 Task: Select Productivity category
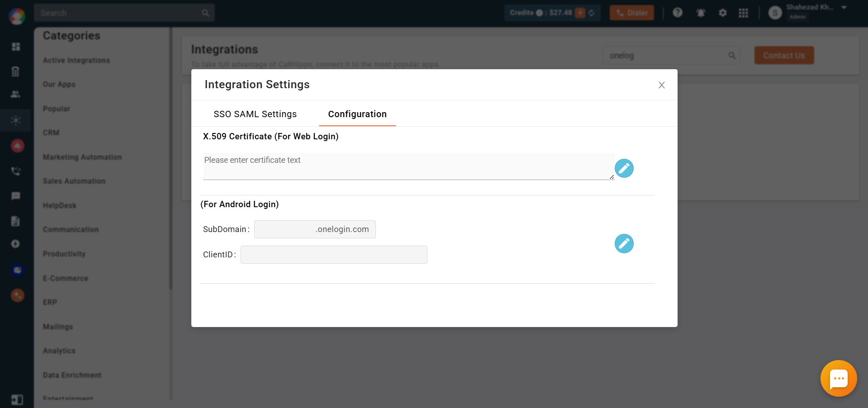pos(64,254)
